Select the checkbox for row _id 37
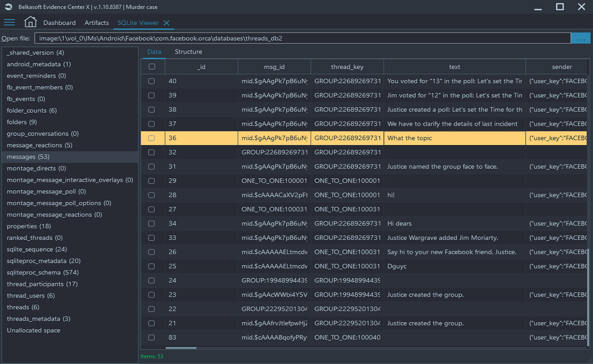This screenshot has height=364, width=593. point(152,124)
